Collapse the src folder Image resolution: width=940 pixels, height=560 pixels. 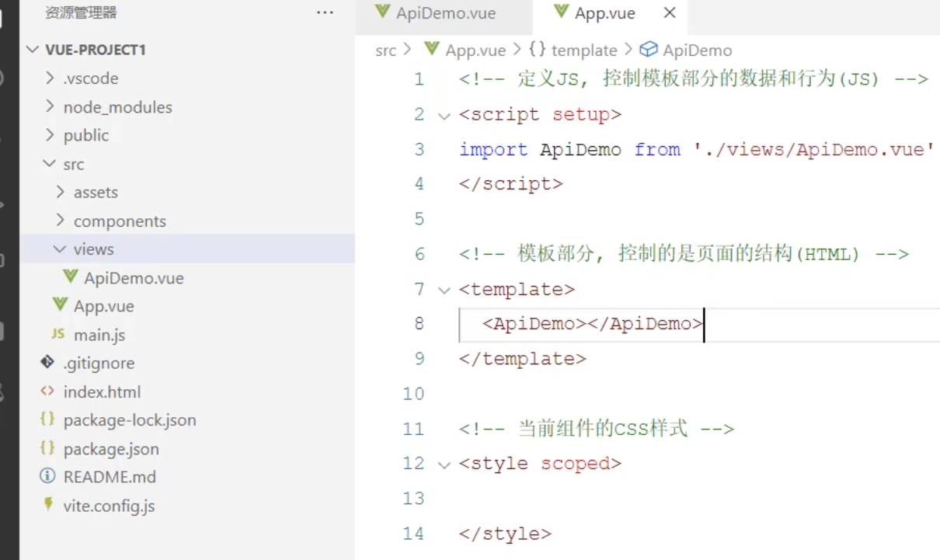tap(50, 164)
